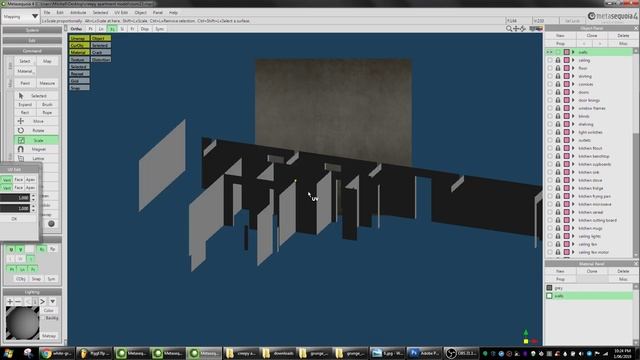
Task: Click the grey material swatch
Action: pyautogui.click(x=549, y=288)
